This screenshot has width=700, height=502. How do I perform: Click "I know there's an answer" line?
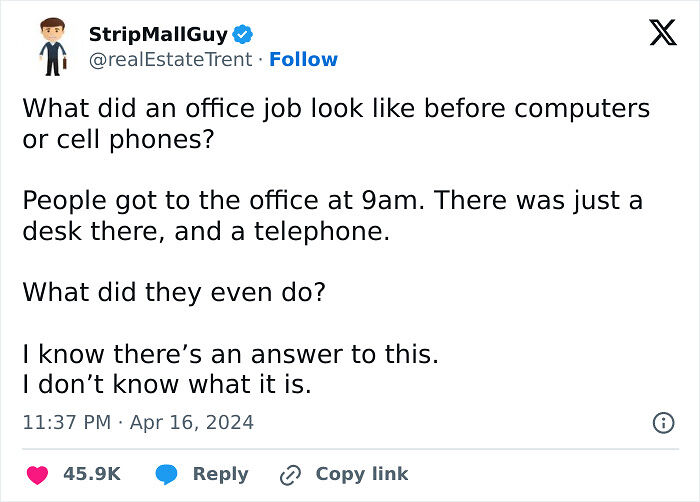(x=230, y=355)
